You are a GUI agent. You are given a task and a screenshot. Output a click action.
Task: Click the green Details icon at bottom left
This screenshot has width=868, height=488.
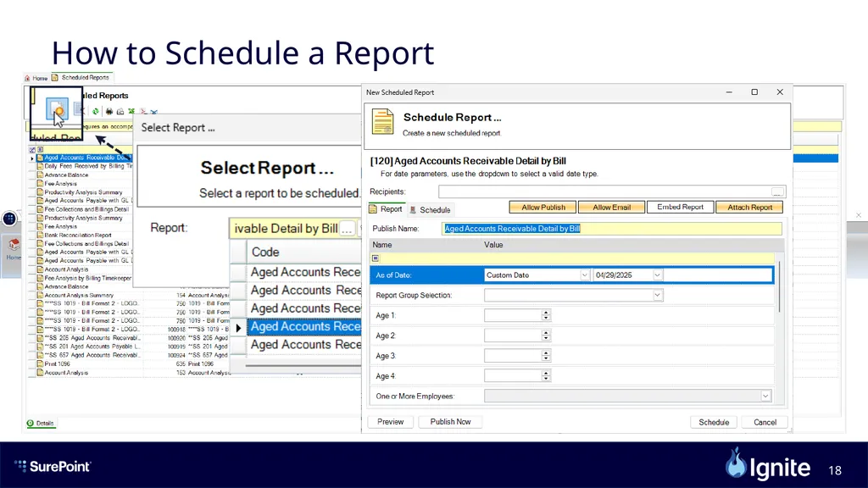tap(31, 424)
